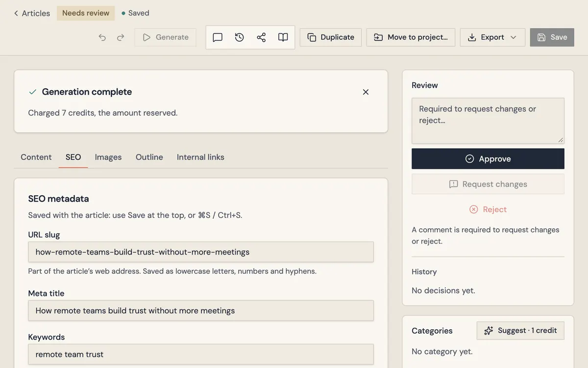Click the review comment text area
This screenshot has width=588, height=368.
pyautogui.click(x=488, y=121)
